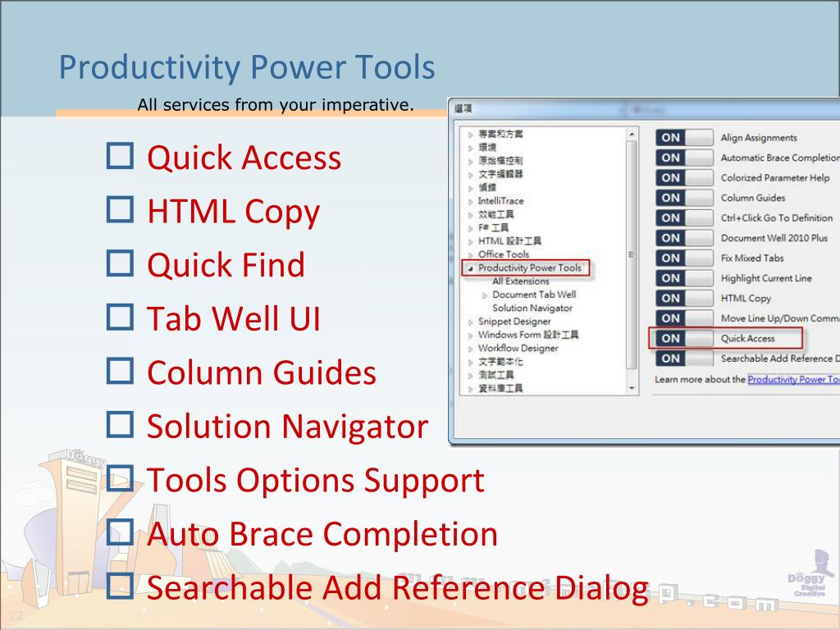Turn off the Fix Mixed Tabs switch

click(x=684, y=258)
